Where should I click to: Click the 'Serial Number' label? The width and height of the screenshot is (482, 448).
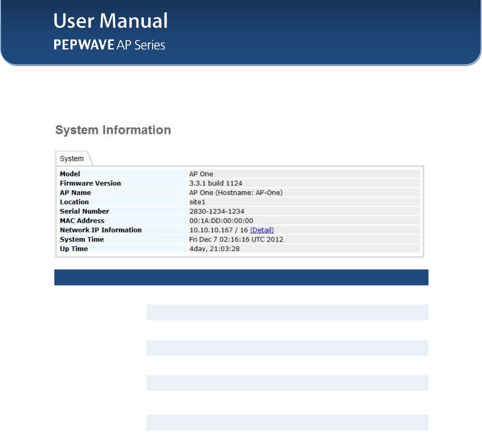(x=84, y=211)
